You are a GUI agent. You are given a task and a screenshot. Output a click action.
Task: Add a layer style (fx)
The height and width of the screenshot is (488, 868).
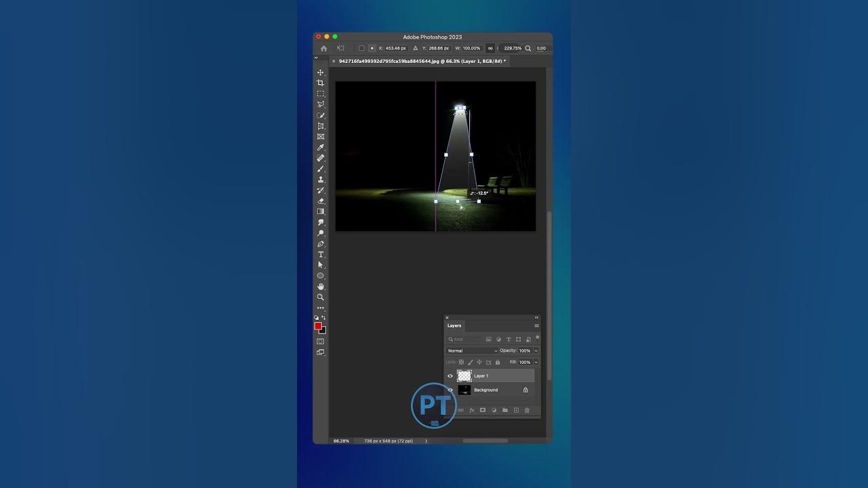[x=472, y=410]
